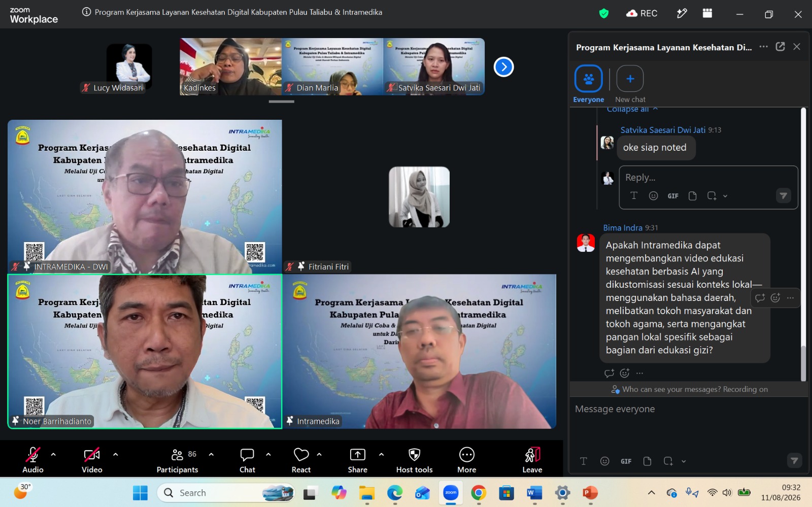812x507 pixels.
Task: Click sender name Bima Indra in chat
Action: 623,228
